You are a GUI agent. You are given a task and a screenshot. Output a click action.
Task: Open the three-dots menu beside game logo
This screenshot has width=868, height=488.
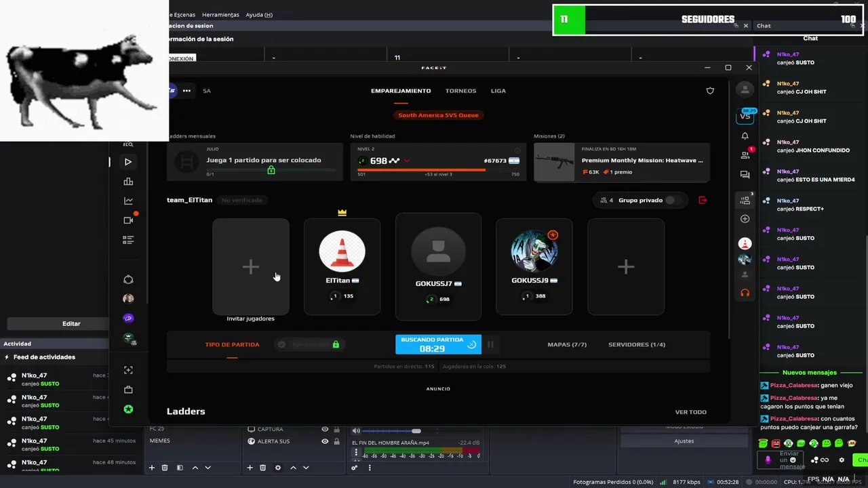point(186,90)
